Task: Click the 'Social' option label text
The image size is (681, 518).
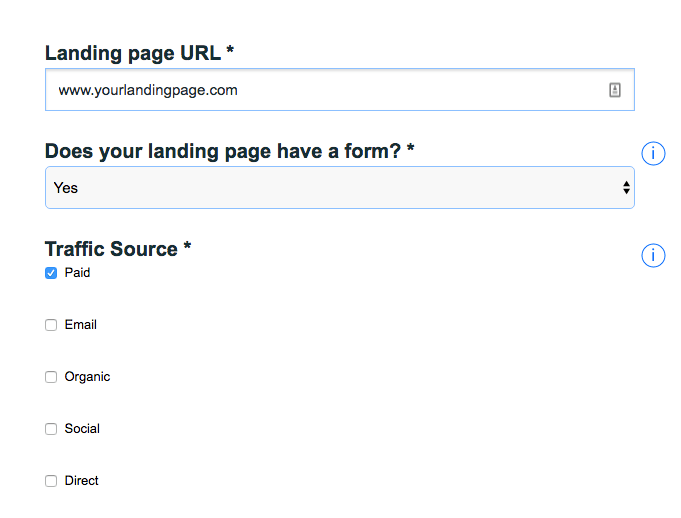Action: 82,429
